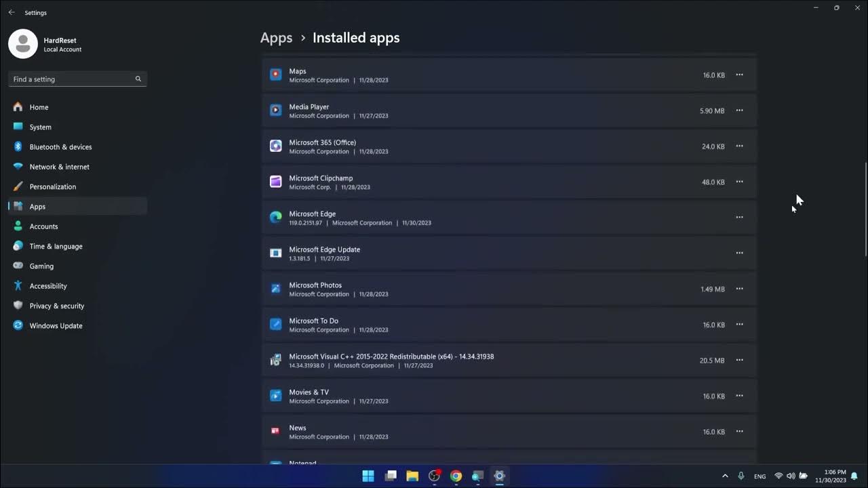Open Personalization settings
868x488 pixels.
point(53,186)
